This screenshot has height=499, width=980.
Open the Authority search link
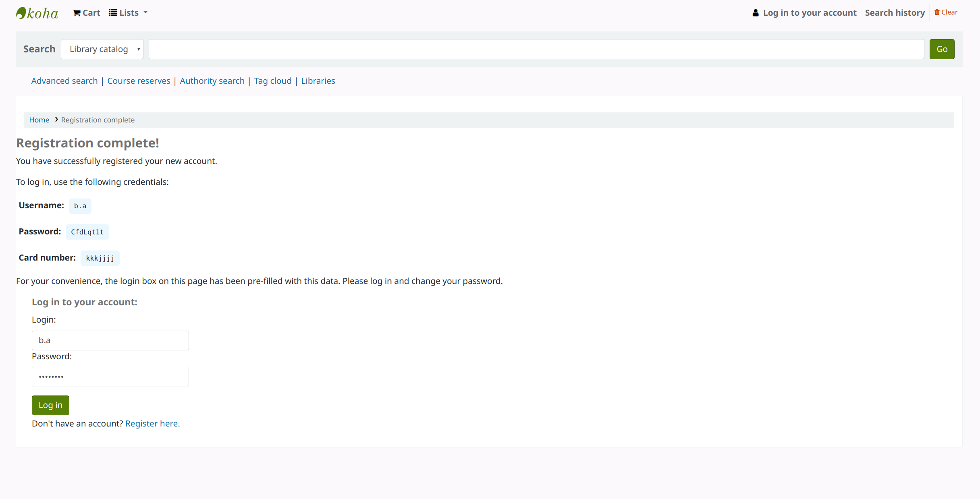coord(212,81)
